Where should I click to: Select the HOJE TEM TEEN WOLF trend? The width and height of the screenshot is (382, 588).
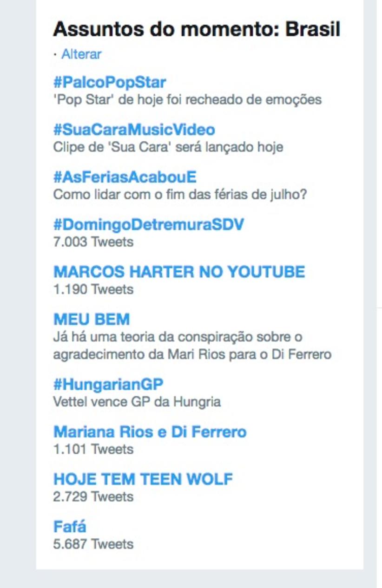click(143, 479)
